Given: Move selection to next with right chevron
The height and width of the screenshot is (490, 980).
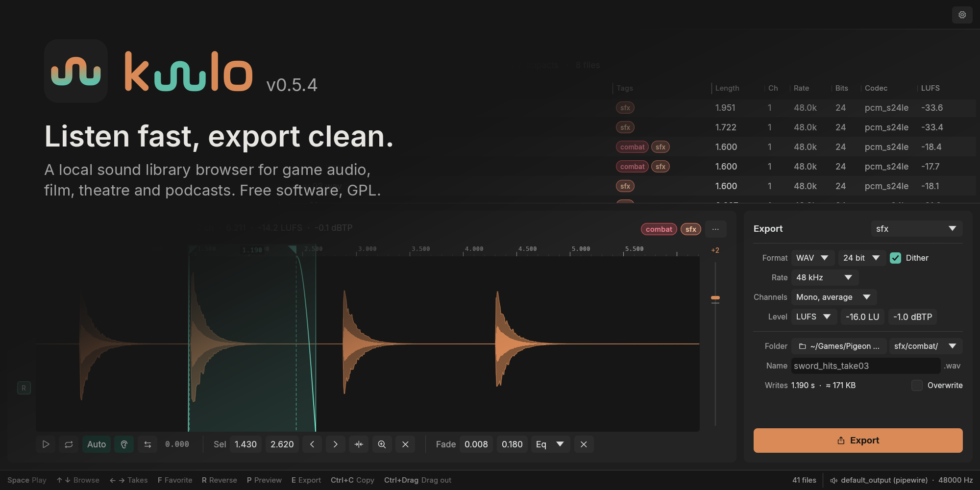Looking at the screenshot, I should tap(336, 444).
